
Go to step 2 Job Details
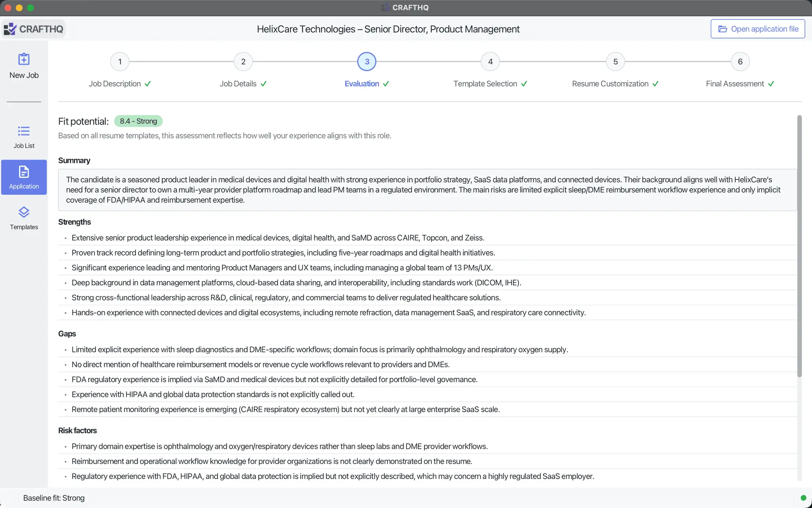point(243,62)
